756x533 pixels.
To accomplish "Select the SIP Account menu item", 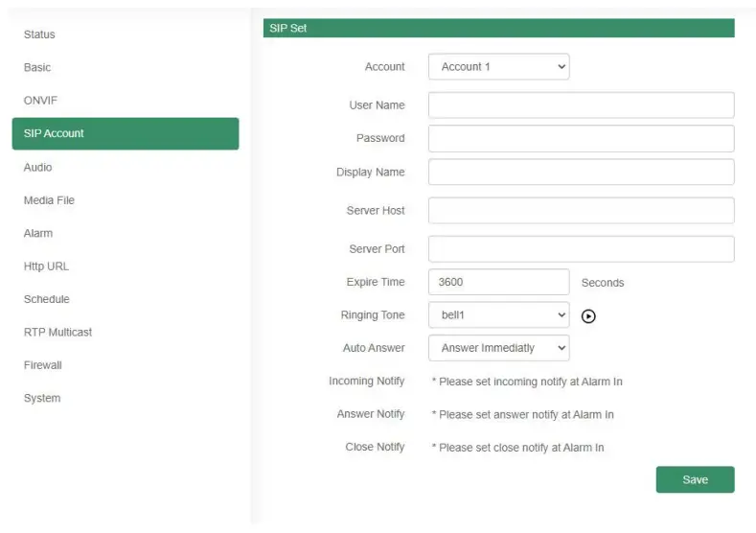I will pyautogui.click(x=126, y=133).
